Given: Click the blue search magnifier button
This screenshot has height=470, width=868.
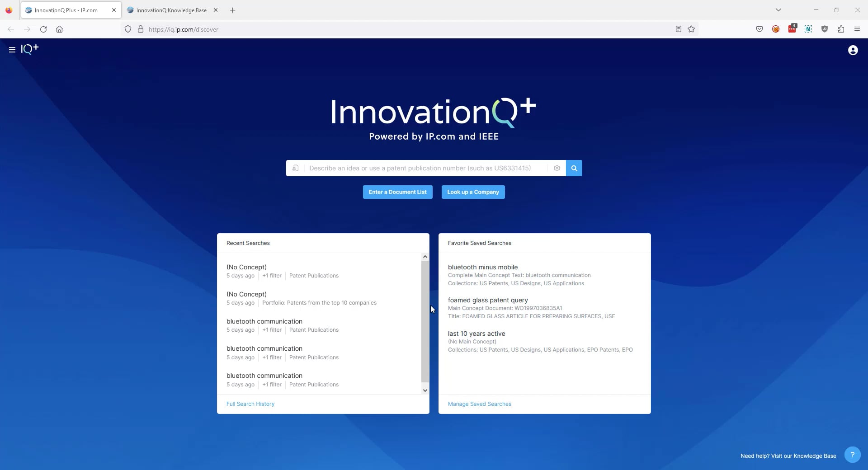Looking at the screenshot, I should coord(574,168).
